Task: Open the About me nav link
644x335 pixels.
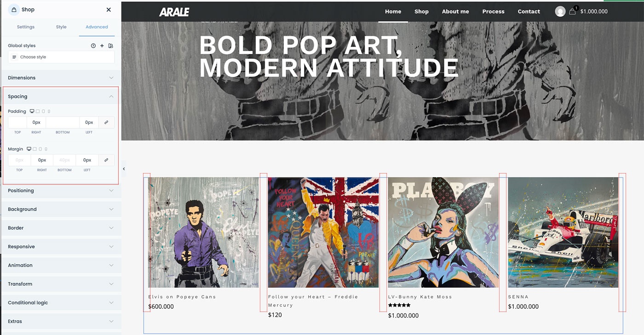Action: click(455, 12)
